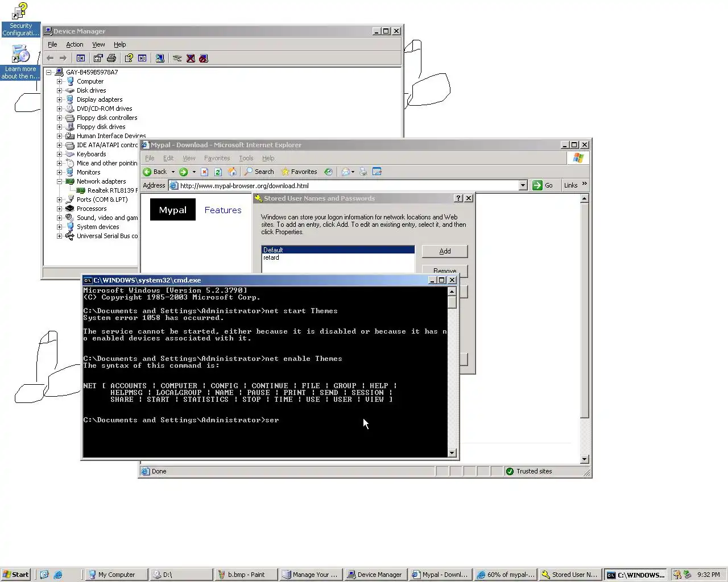Expand the Disk drives node

pyautogui.click(x=59, y=90)
